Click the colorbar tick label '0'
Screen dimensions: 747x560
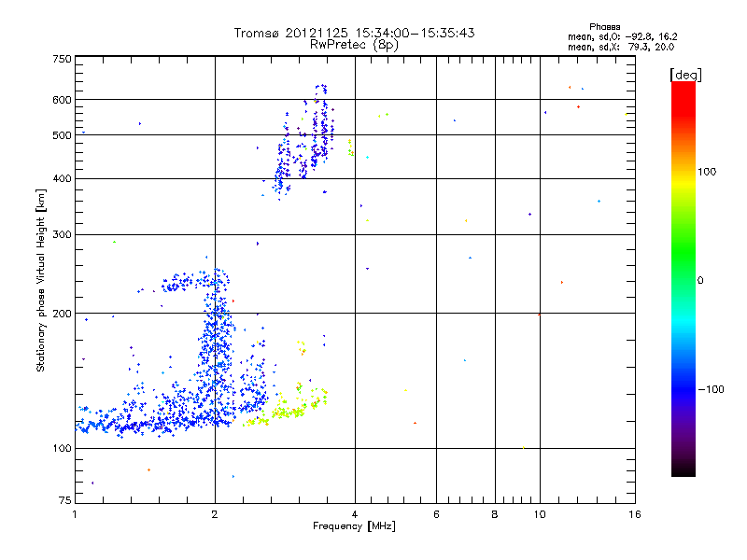pyautogui.click(x=699, y=281)
